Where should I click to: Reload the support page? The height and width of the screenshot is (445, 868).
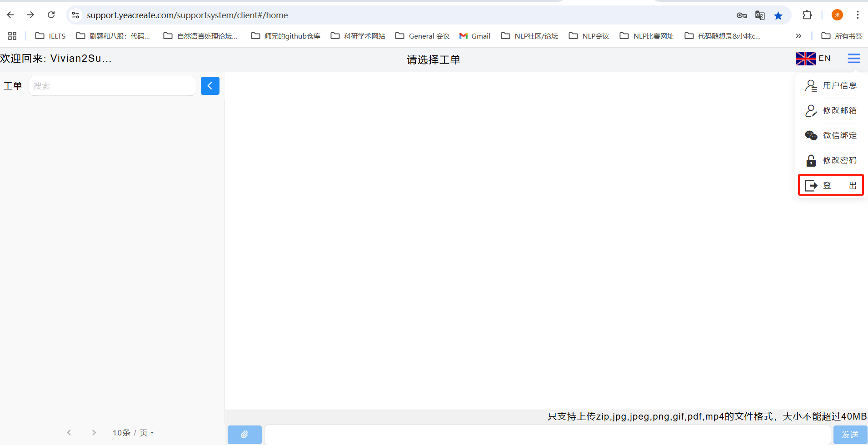51,15
